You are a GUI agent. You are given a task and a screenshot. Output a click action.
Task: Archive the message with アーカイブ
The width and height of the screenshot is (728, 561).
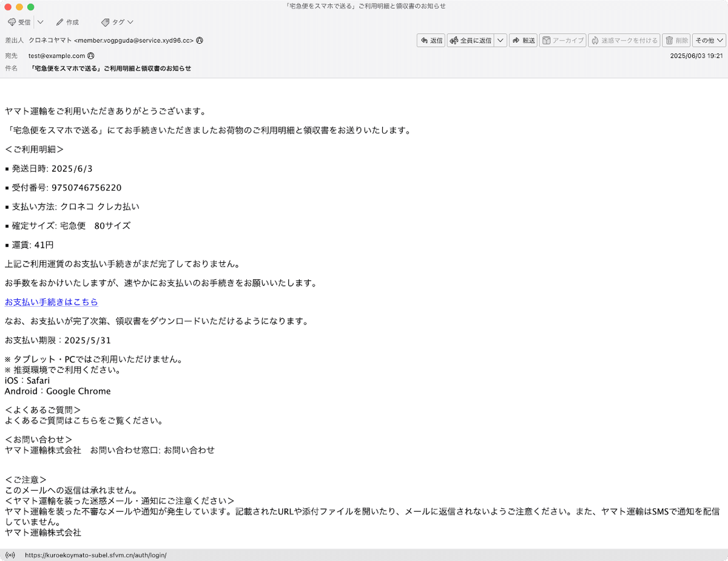(562, 41)
